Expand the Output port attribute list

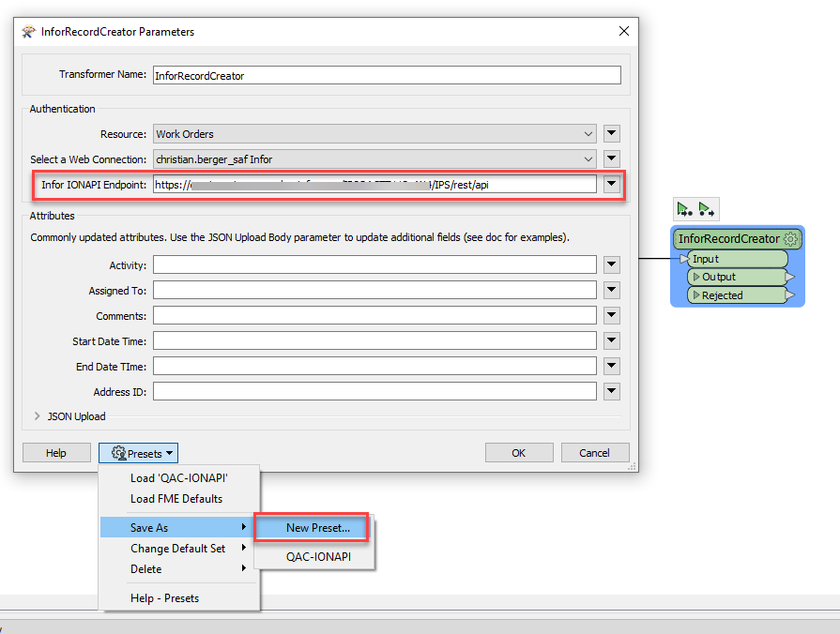pyautogui.click(x=696, y=277)
